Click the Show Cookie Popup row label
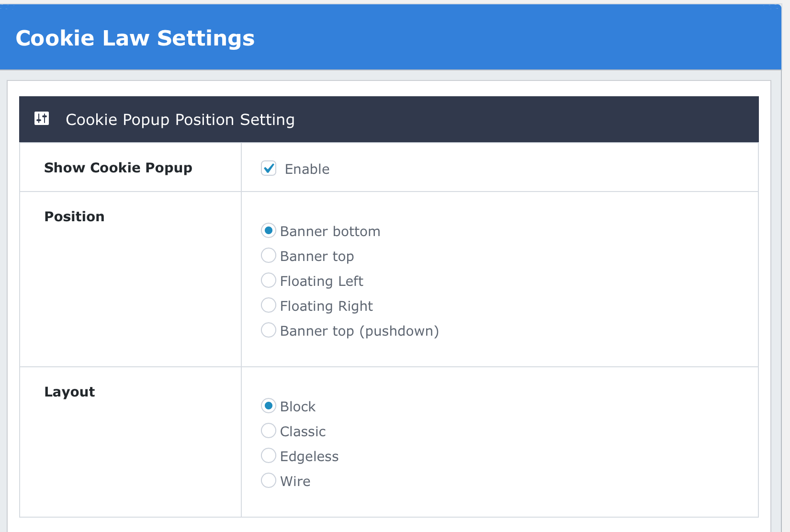This screenshot has height=532, width=790. (x=118, y=168)
